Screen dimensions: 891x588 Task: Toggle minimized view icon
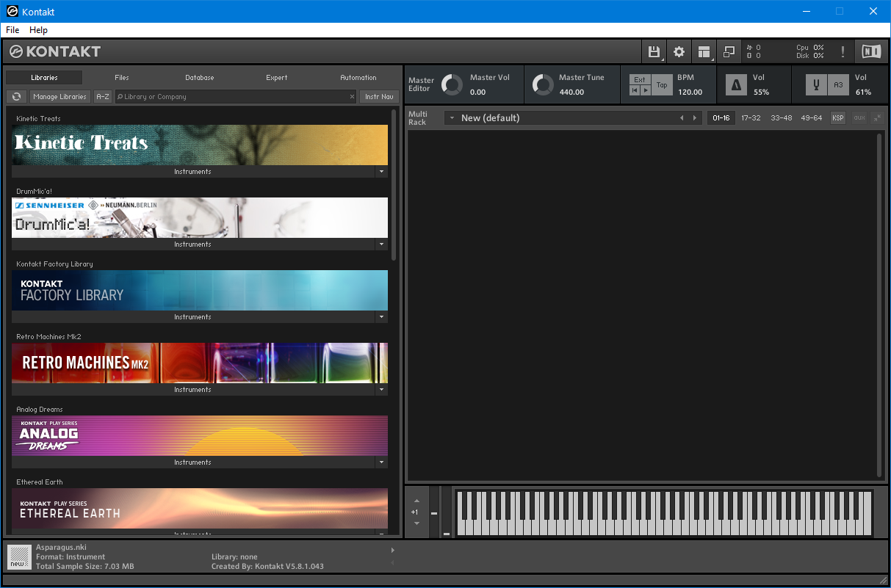pyautogui.click(x=729, y=51)
